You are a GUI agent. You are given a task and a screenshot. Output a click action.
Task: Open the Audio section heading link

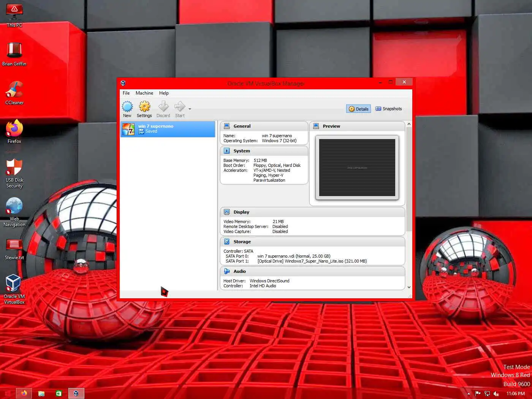pos(239,271)
